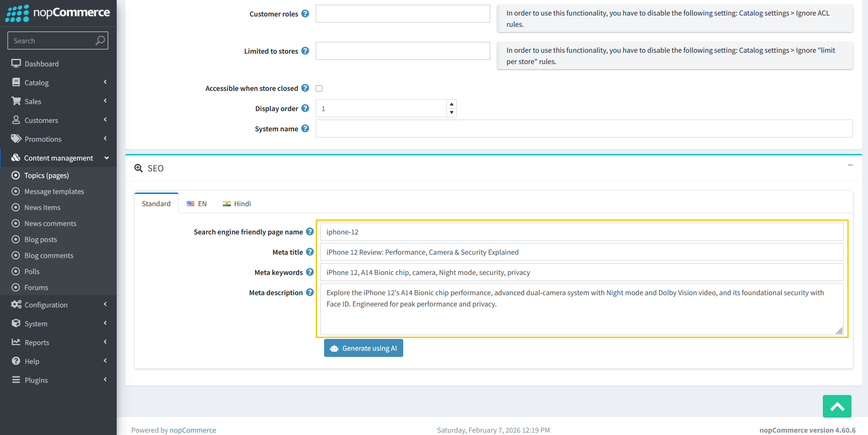Select the Catalog sidebar icon
This screenshot has height=435, width=868.
(x=16, y=82)
